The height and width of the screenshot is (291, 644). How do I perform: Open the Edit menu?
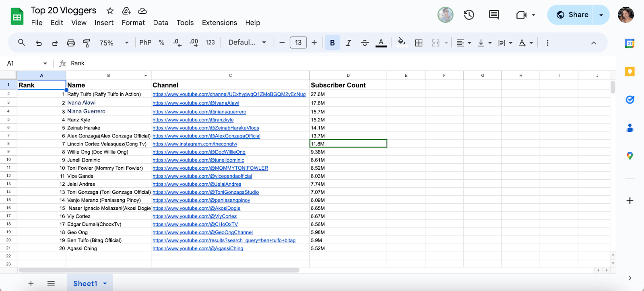pos(57,23)
